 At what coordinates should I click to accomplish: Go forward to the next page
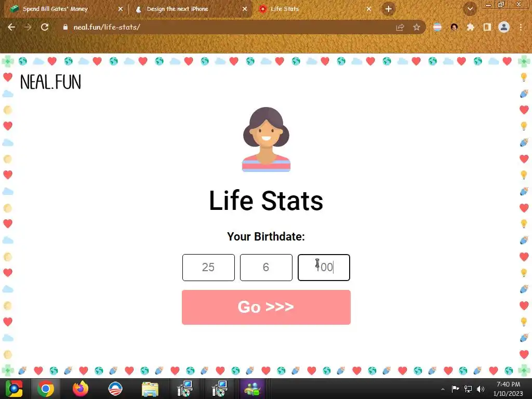click(x=28, y=27)
